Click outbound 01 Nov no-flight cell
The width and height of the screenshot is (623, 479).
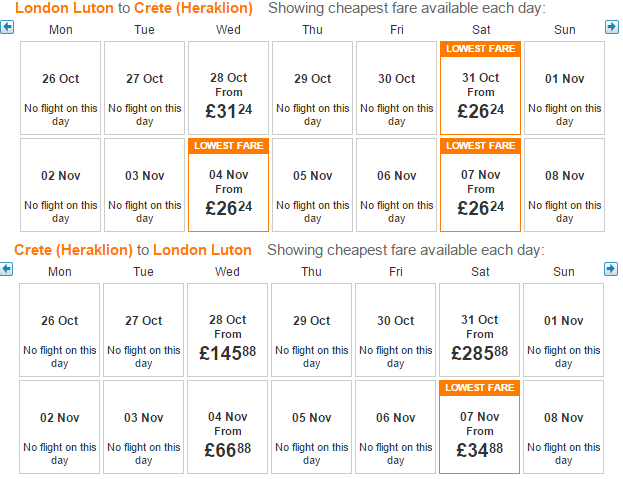point(564,88)
